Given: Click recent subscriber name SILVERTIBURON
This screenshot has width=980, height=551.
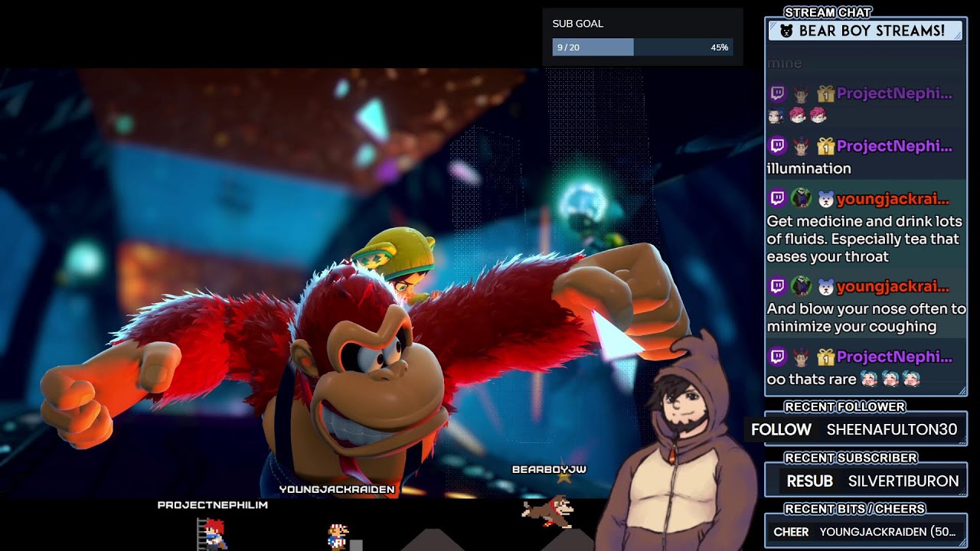Looking at the screenshot, I should (903, 481).
